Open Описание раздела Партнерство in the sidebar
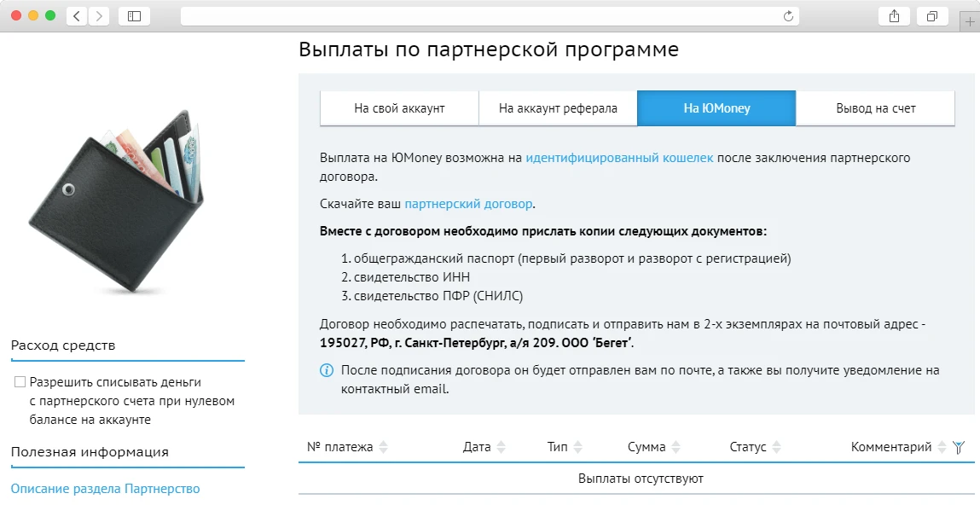Viewport: 980px width, 505px height. tap(105, 488)
